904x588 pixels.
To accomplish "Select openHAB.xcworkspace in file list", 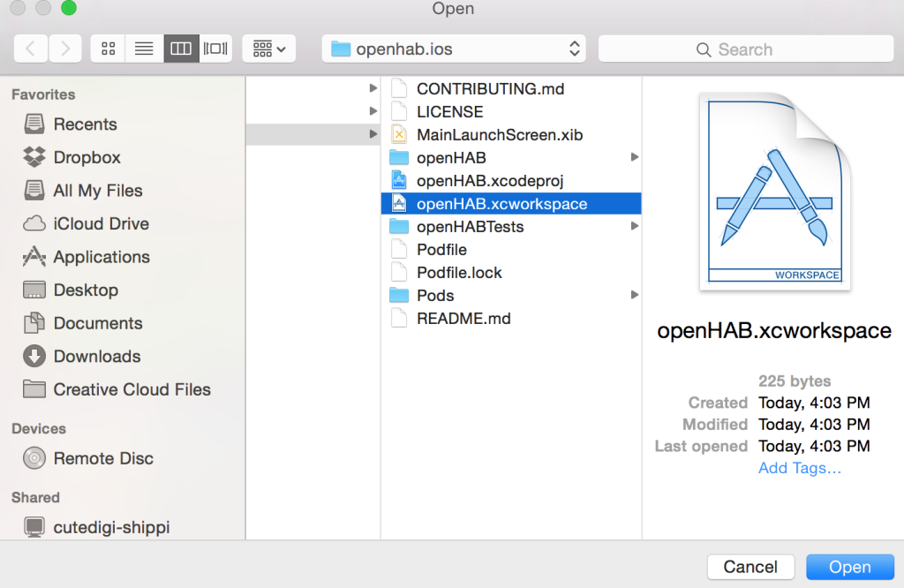I will 511,203.
